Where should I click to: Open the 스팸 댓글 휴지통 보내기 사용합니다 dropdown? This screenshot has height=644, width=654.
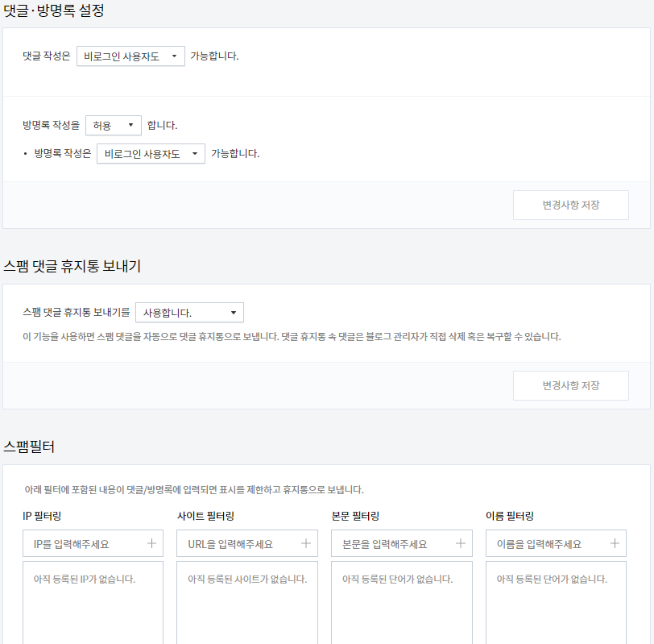[190, 313]
